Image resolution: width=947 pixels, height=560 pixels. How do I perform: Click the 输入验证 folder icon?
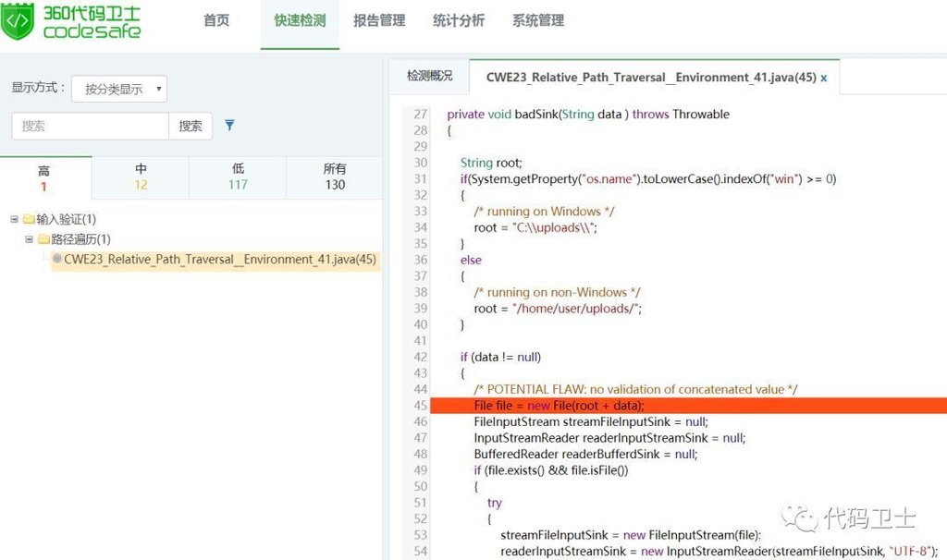[29, 219]
